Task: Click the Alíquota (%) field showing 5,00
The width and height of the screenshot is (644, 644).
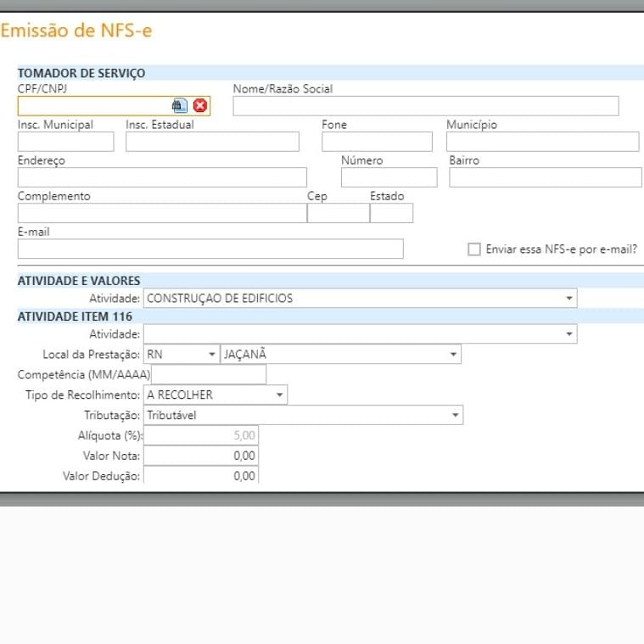Action: pyautogui.click(x=201, y=435)
